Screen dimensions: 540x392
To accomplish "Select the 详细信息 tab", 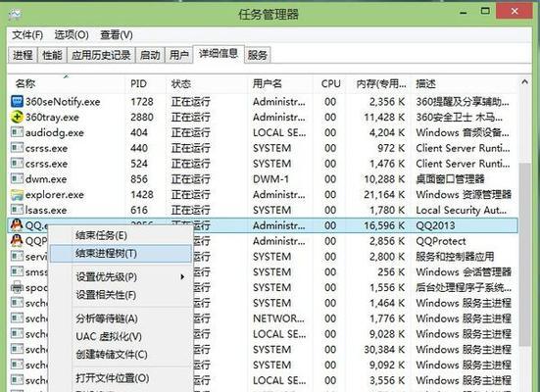I will pyautogui.click(x=219, y=54).
